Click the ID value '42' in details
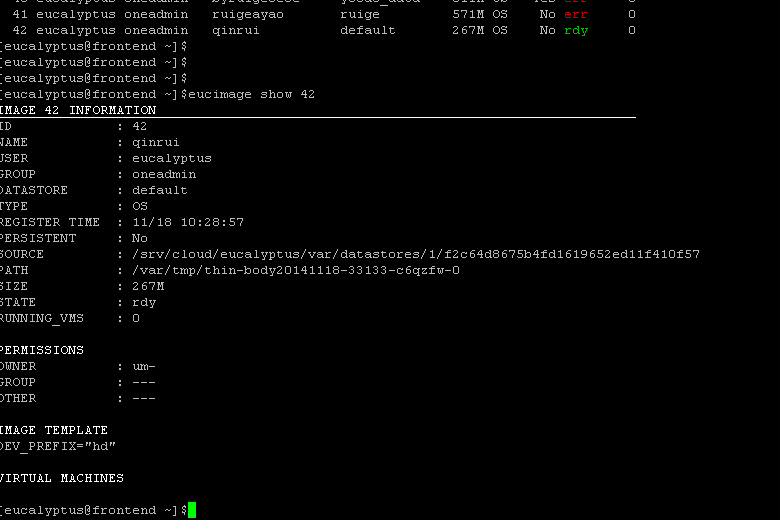 tap(140, 126)
